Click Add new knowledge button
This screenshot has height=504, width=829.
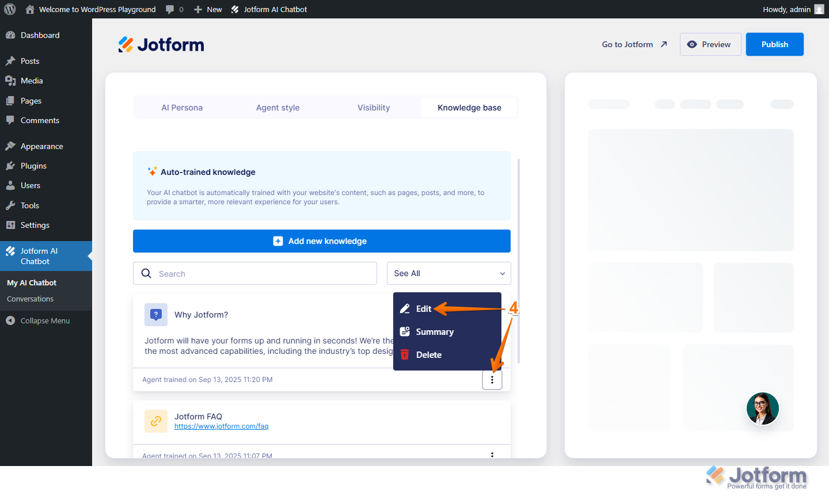(x=322, y=241)
